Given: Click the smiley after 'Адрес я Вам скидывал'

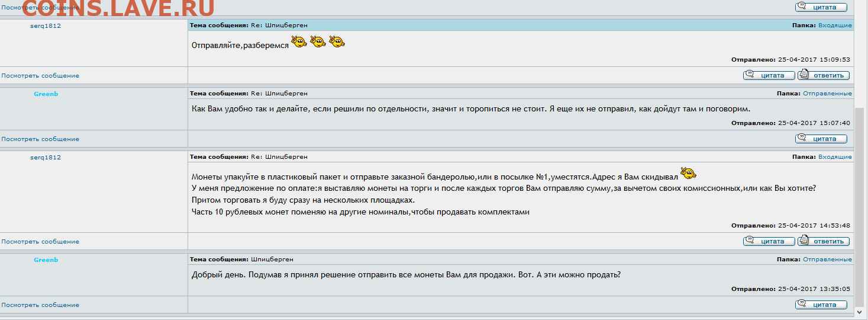Looking at the screenshot, I should (x=688, y=174).
